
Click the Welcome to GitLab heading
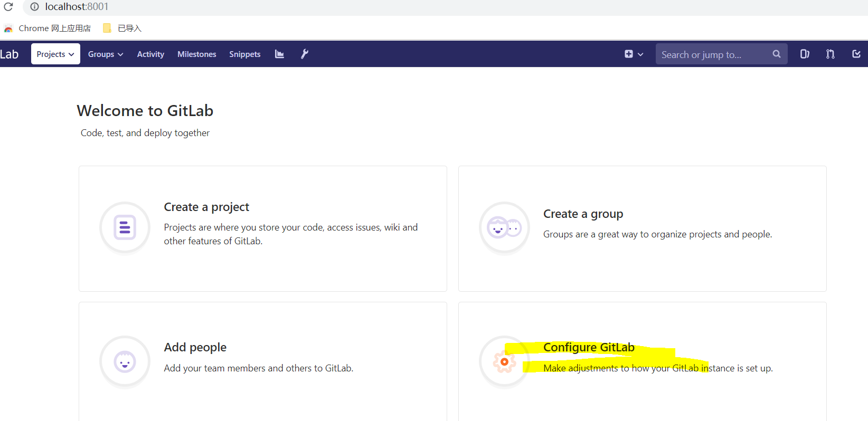145,110
